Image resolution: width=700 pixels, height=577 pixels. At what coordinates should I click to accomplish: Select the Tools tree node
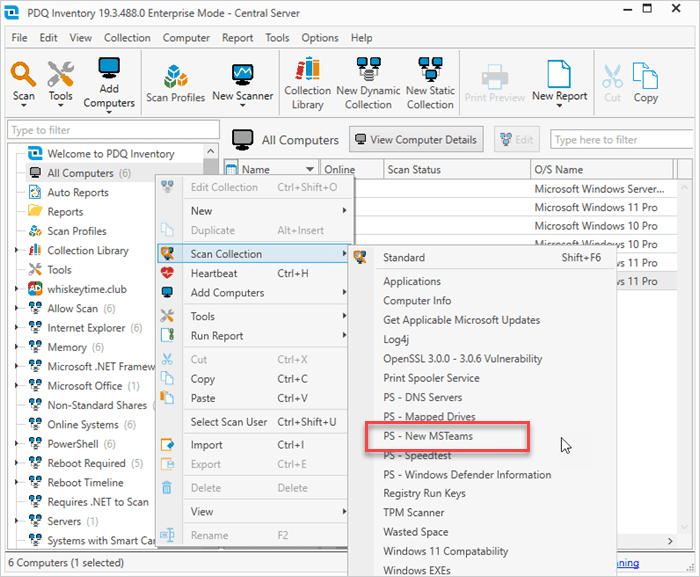click(59, 270)
